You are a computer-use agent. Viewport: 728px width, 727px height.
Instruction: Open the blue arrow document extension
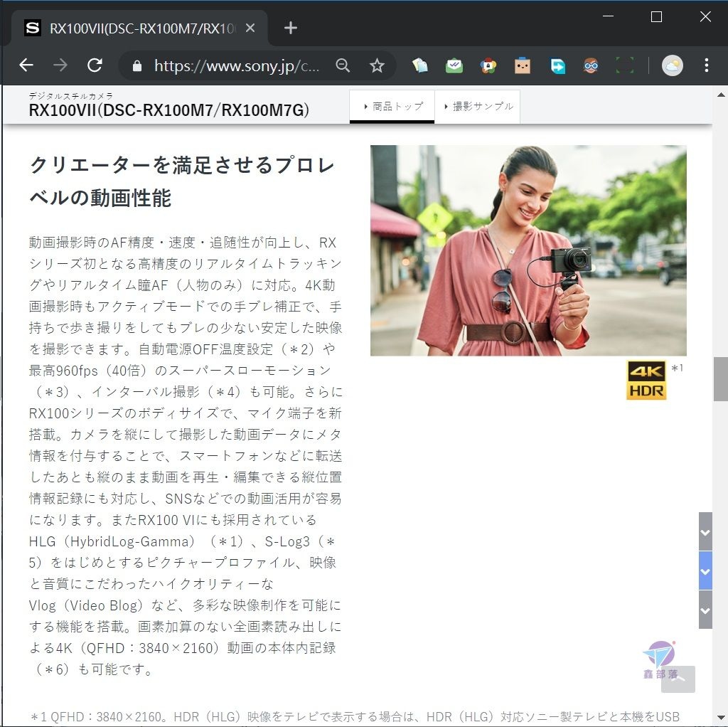click(557, 65)
